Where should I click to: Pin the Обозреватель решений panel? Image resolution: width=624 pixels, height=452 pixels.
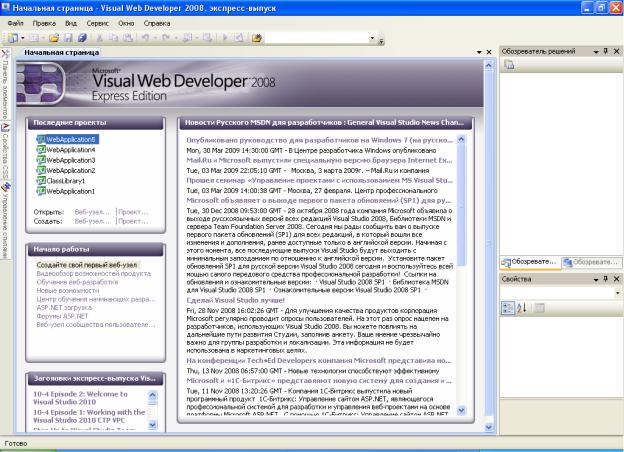pyautogui.click(x=606, y=51)
